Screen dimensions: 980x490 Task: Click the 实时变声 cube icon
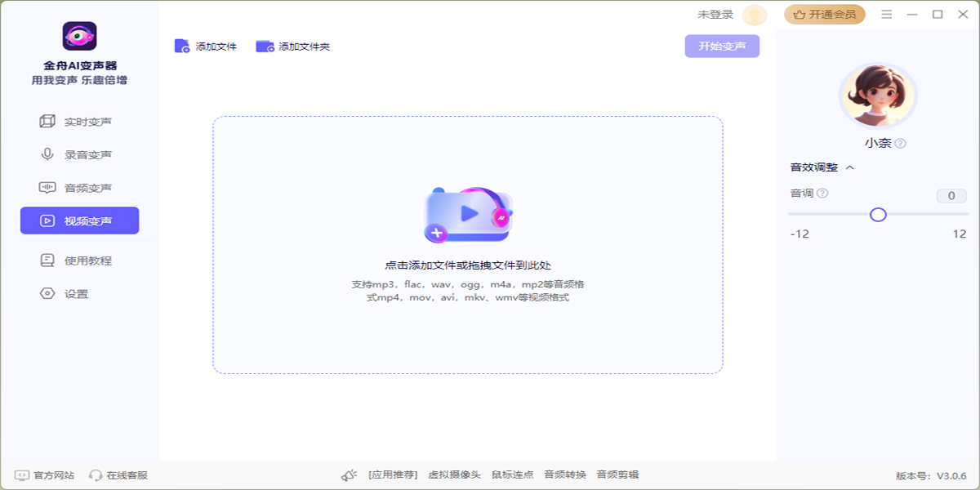pyautogui.click(x=47, y=122)
